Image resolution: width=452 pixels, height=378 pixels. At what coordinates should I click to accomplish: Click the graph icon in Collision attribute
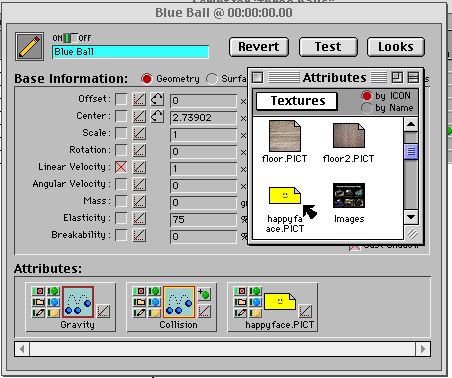tap(204, 311)
